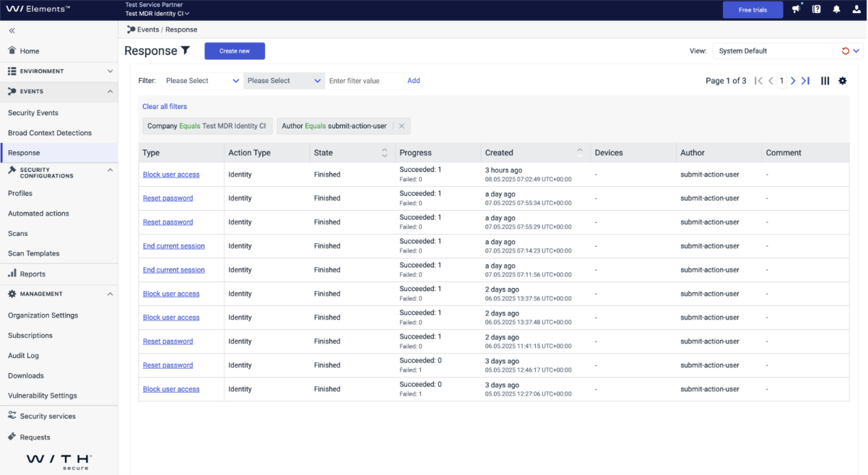Collapse the sidebar with the double-chevron icon
The height and width of the screenshot is (475, 868).
pyautogui.click(x=12, y=30)
